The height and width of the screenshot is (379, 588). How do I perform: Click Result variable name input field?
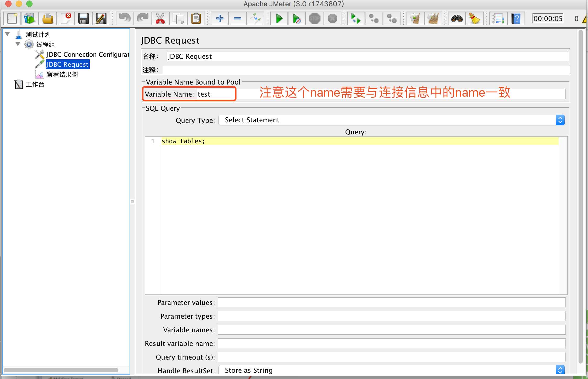pos(392,343)
